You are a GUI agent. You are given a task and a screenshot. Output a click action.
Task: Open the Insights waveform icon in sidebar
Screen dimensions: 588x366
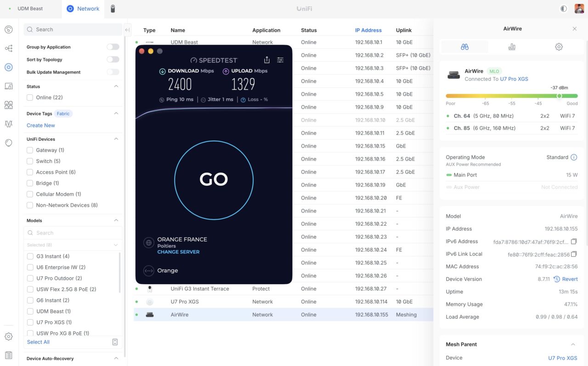coord(9,124)
